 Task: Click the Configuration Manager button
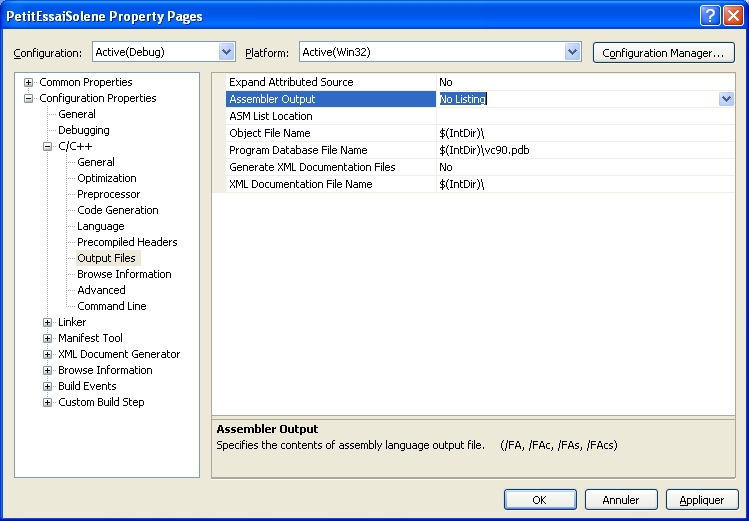663,53
